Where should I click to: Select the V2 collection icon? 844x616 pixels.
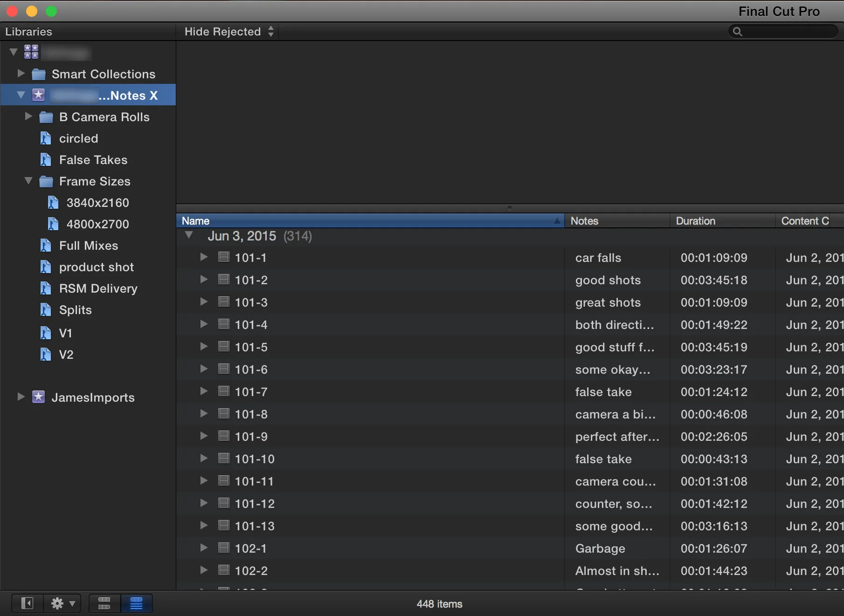pyautogui.click(x=45, y=355)
